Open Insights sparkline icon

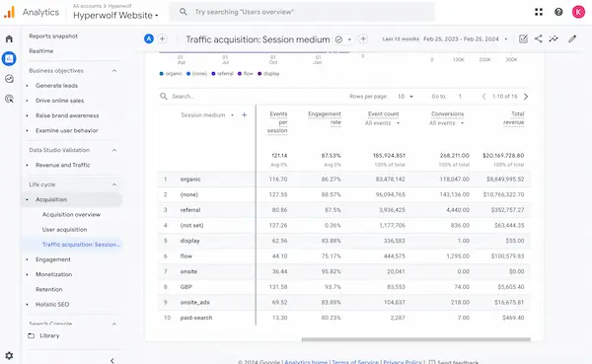point(554,38)
